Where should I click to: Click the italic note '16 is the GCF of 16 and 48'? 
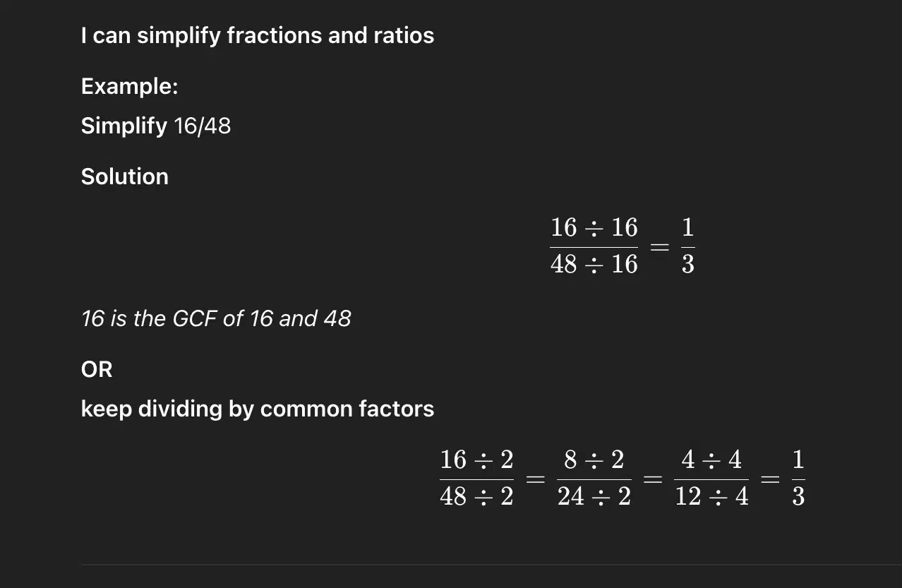point(216,318)
